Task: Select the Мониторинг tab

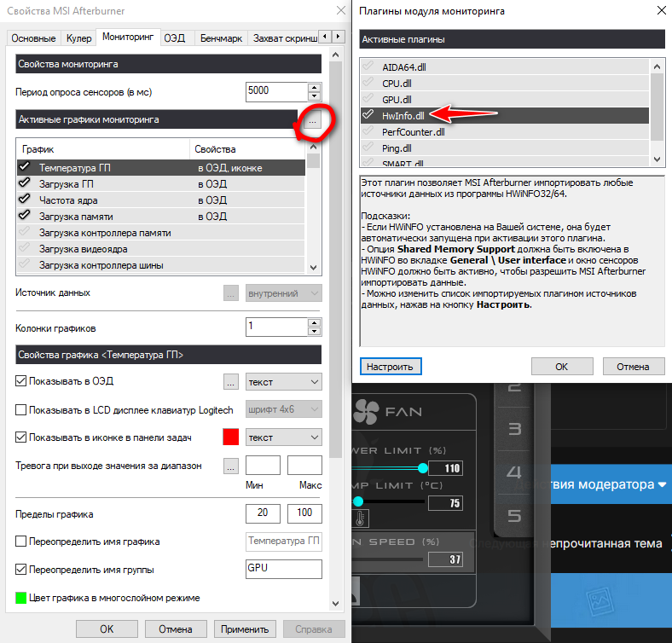Action: (x=128, y=37)
